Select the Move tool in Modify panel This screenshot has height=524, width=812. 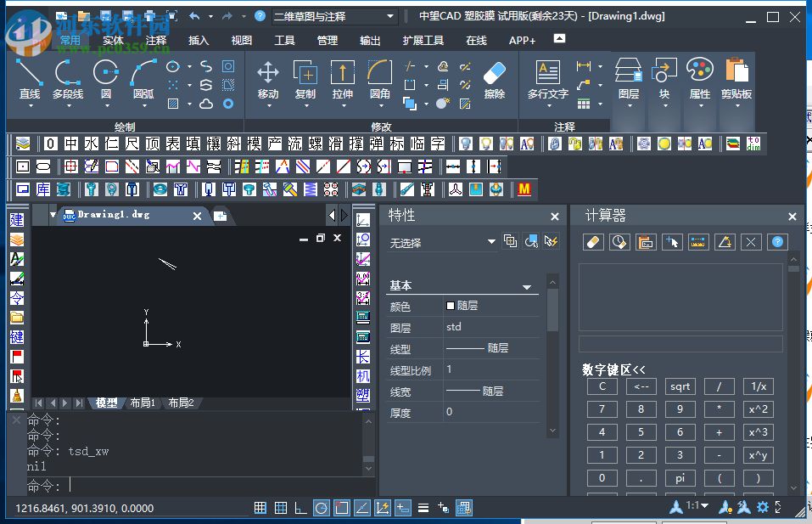click(x=267, y=76)
